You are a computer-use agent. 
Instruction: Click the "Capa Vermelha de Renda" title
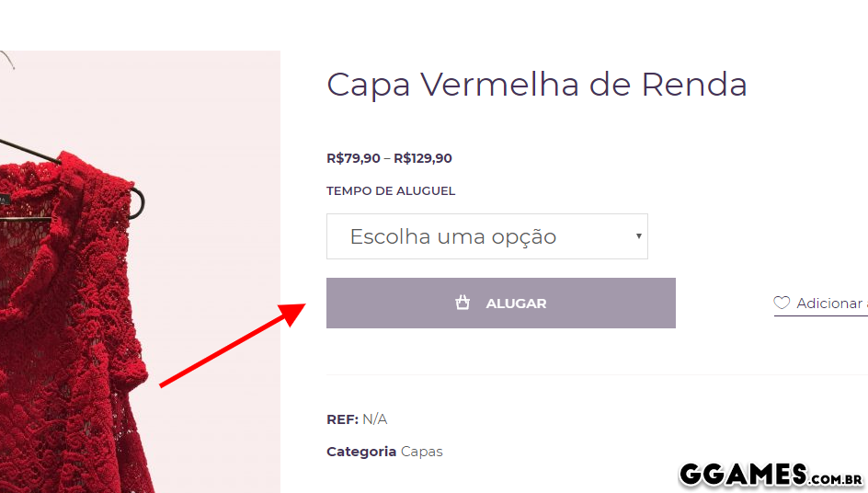click(x=536, y=85)
